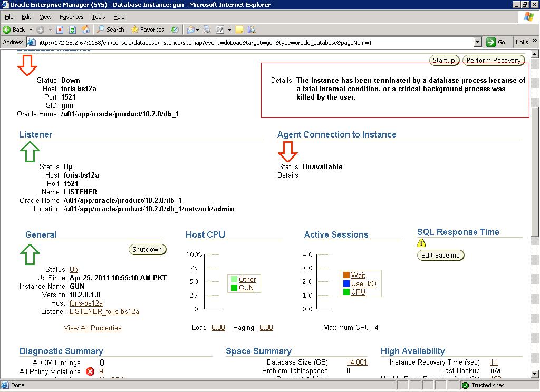Open the View All Properties link

(92, 328)
